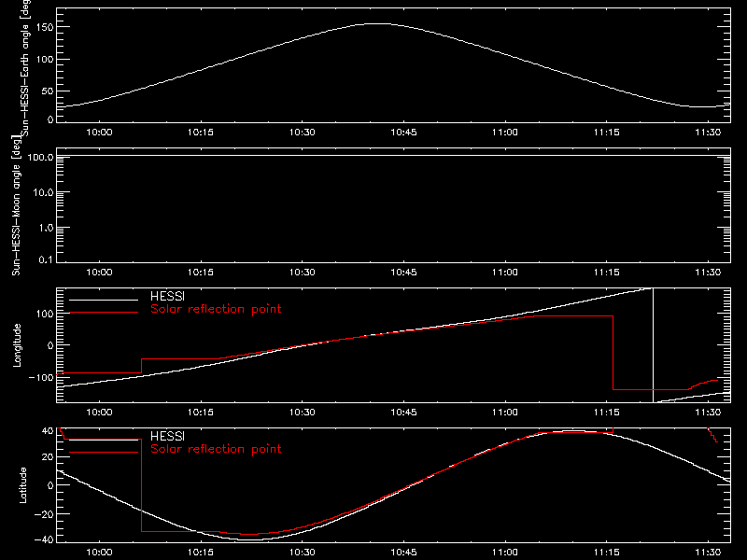
Task: Click the 10:45 time label under Latitude plot
Action: [x=403, y=553]
